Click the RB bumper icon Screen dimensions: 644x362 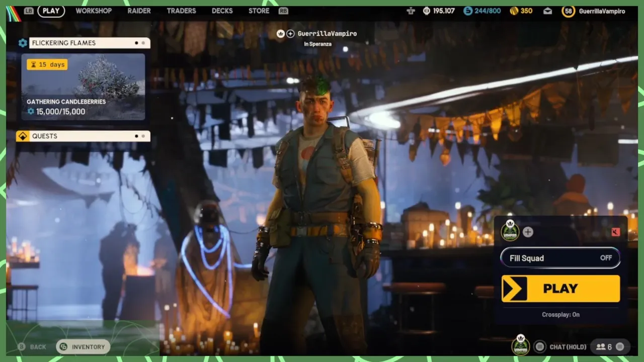pyautogui.click(x=283, y=11)
